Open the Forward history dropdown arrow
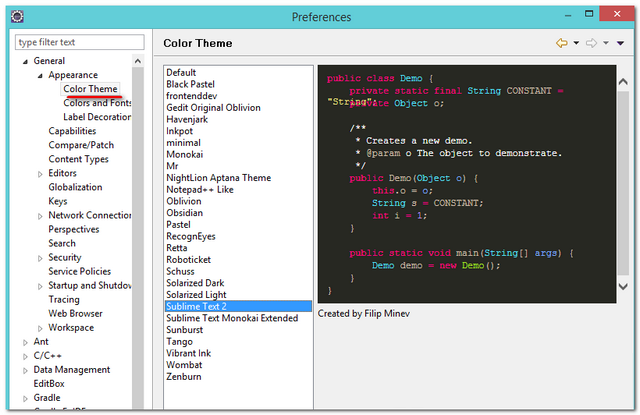Image resolution: width=640 pixels, height=415 pixels. tap(606, 43)
